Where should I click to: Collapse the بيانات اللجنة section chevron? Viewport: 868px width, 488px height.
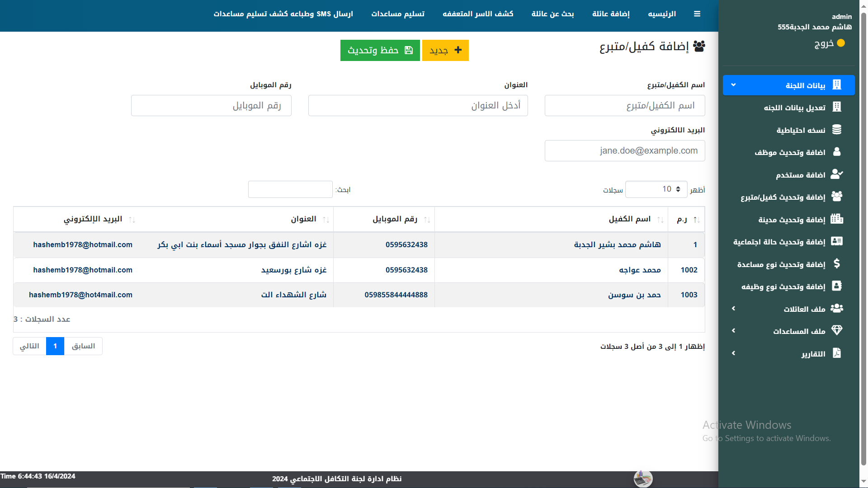[733, 84]
